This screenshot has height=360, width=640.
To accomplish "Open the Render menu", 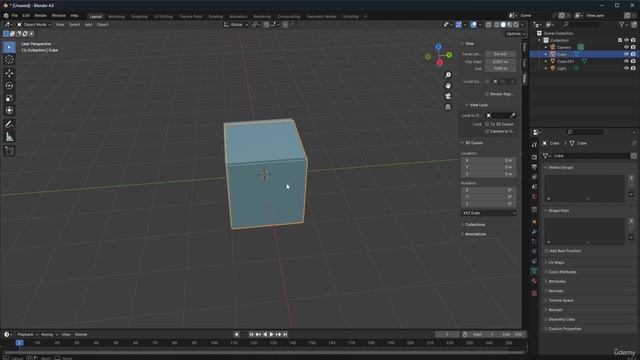I will 40,16.
